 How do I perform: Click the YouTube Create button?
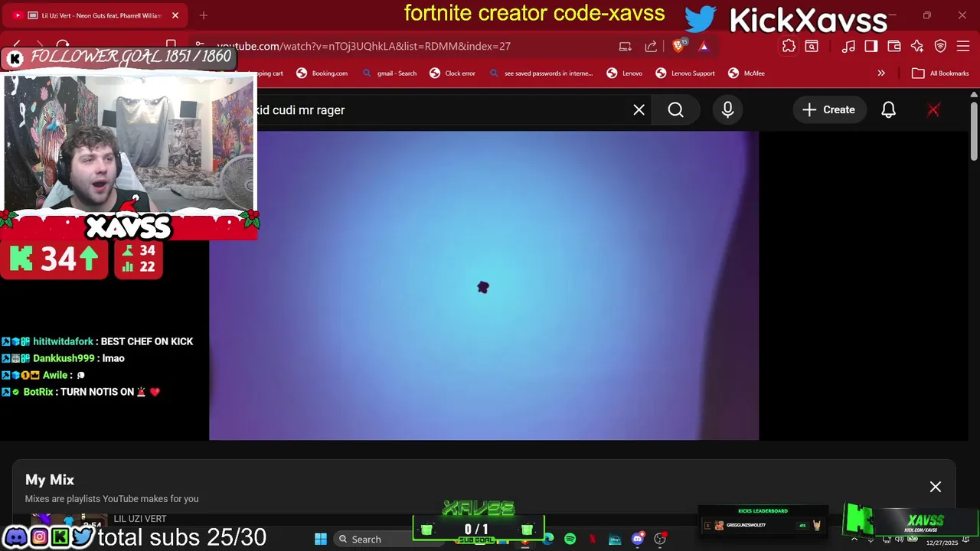pos(828,109)
